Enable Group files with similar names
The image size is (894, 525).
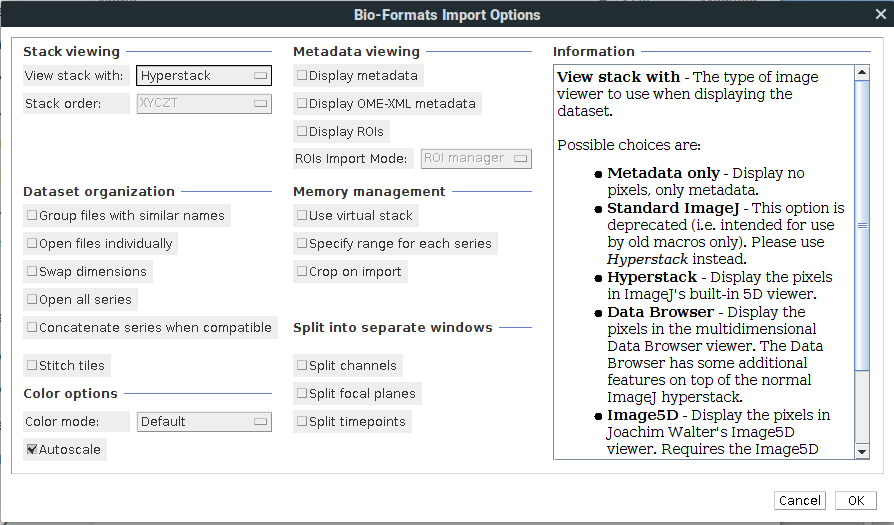click(32, 216)
